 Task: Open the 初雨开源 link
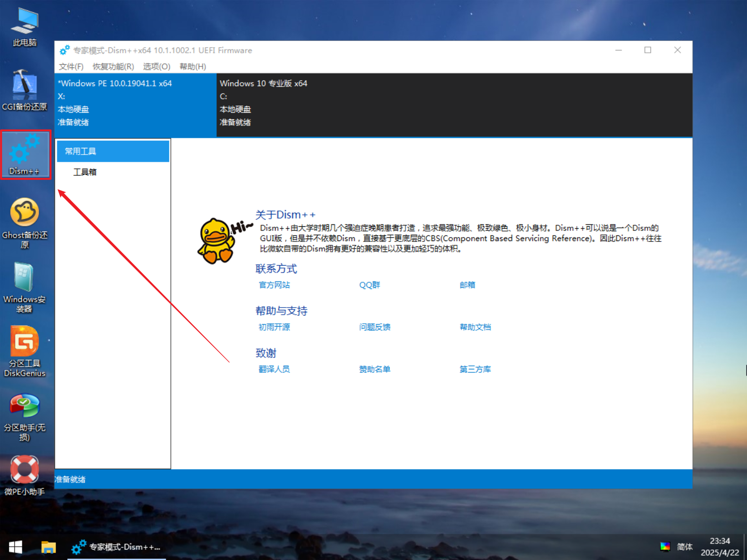pyautogui.click(x=274, y=327)
